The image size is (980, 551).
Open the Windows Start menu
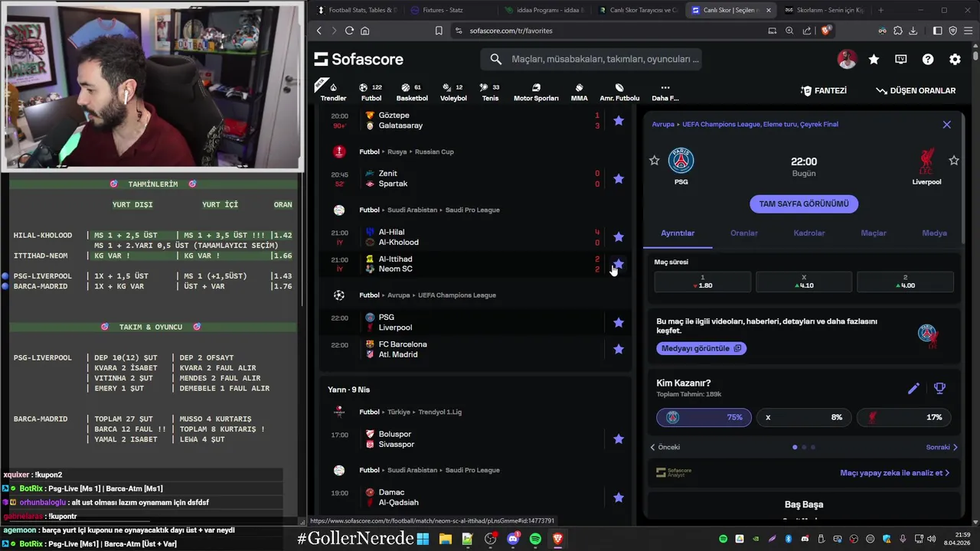click(423, 539)
